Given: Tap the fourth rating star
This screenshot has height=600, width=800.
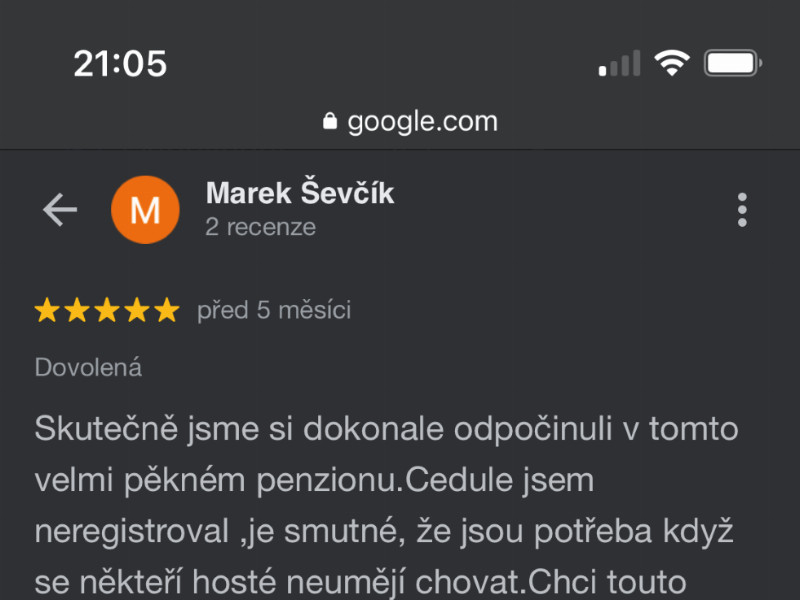Looking at the screenshot, I should tap(137, 310).
